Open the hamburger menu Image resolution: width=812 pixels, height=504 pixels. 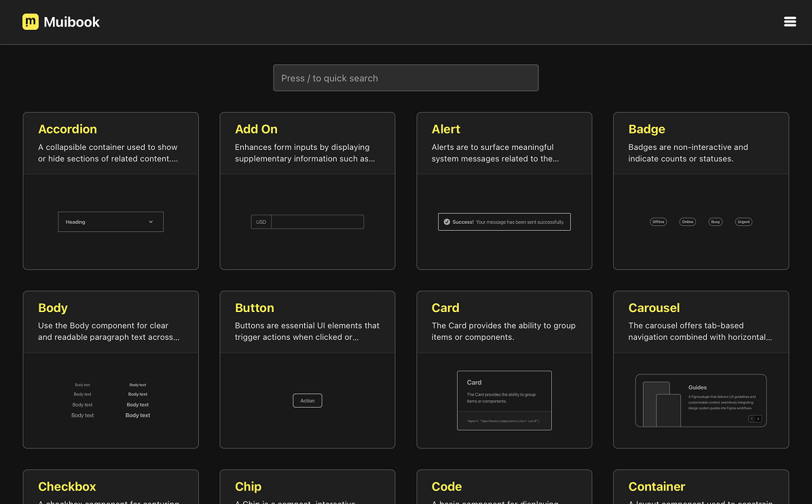tap(790, 22)
